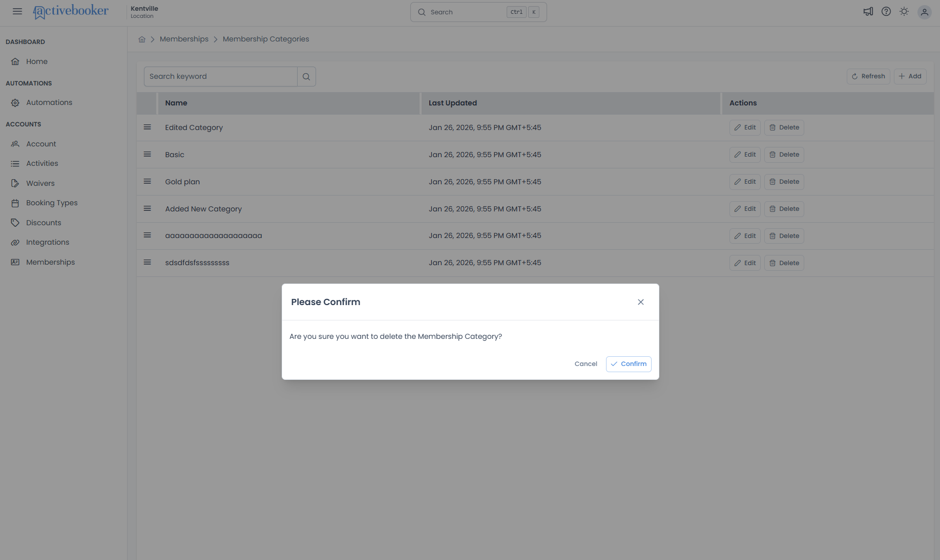Click the Please Confirm dialog title
Image resolution: width=940 pixels, height=560 pixels.
[326, 302]
